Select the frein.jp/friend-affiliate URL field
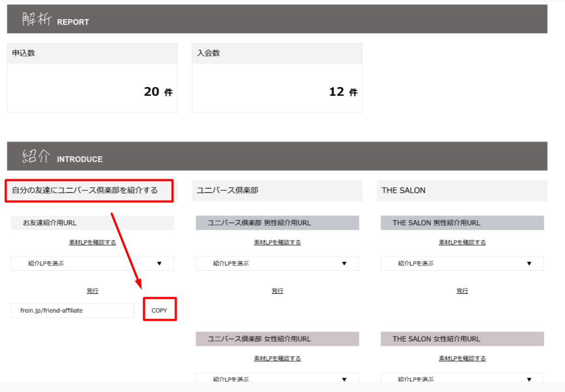The height and width of the screenshot is (392, 565). pyautogui.click(x=72, y=310)
